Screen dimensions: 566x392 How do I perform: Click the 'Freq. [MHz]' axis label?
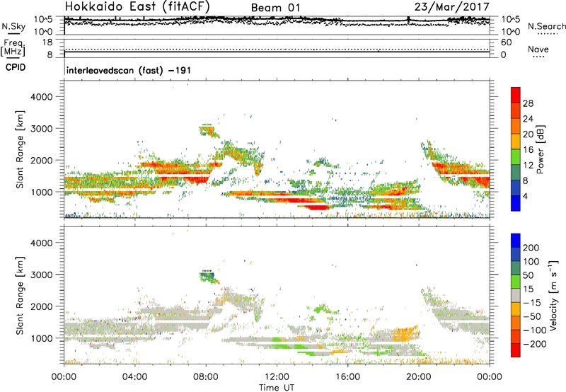coord(13,48)
